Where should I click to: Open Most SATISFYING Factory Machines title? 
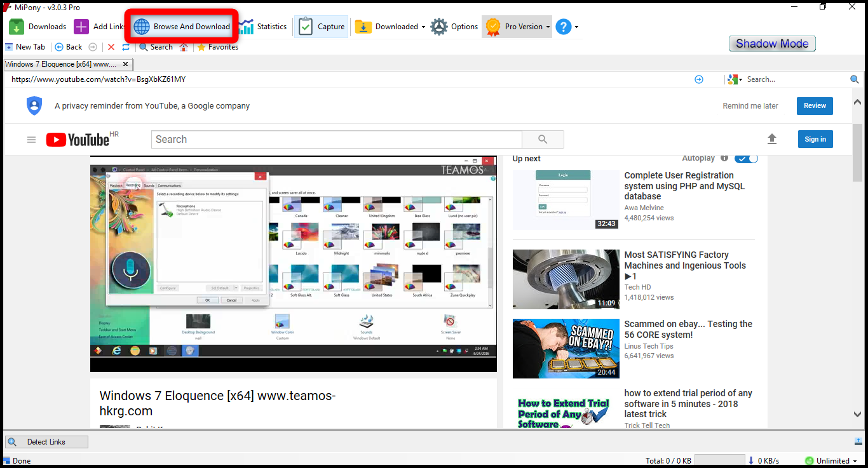685,265
